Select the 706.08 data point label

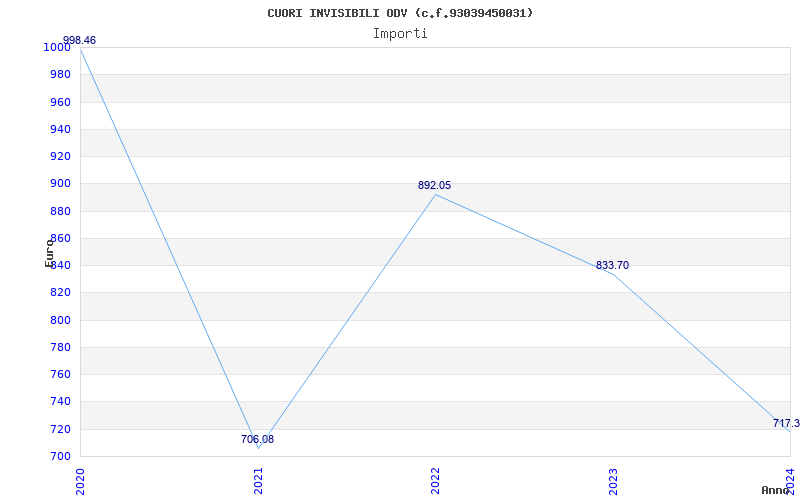(x=257, y=439)
